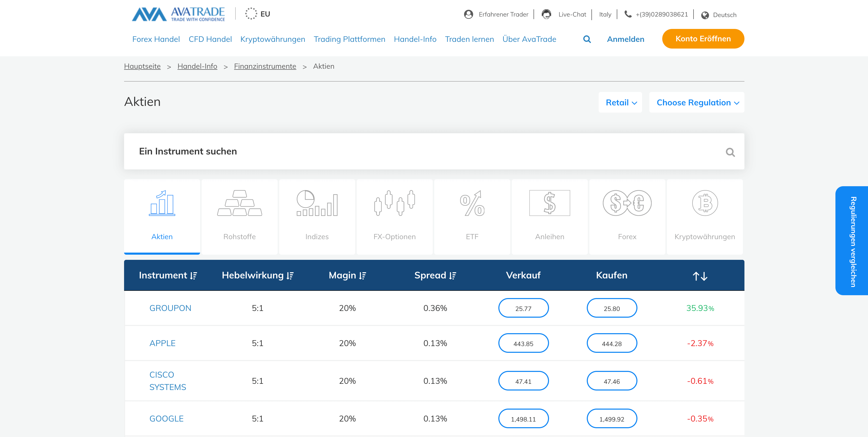Click GROUPON change value 35.93%
The image size is (868, 437).
[x=700, y=308]
